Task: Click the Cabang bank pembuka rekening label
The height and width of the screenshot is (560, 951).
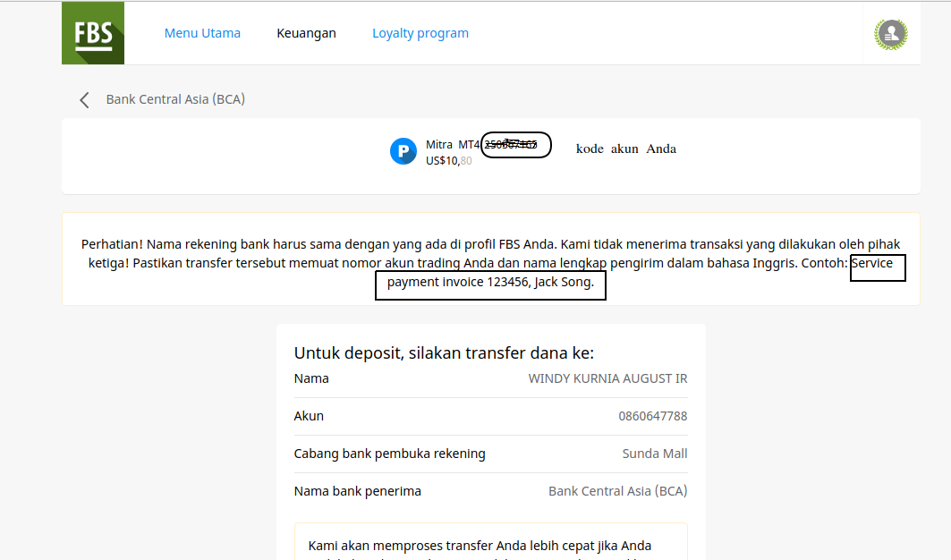Action: [x=390, y=454]
